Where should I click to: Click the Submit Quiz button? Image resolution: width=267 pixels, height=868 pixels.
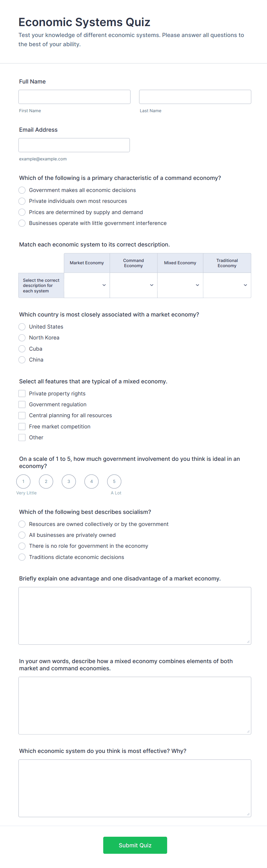(135, 845)
